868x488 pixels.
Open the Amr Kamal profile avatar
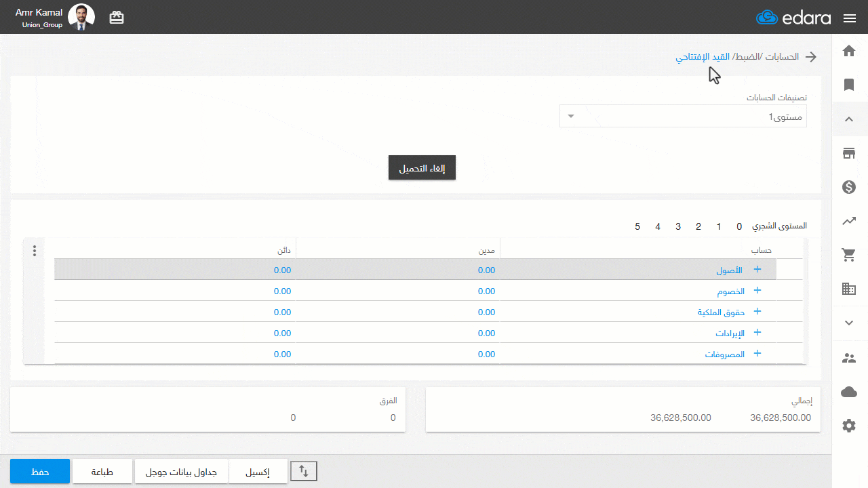(81, 18)
